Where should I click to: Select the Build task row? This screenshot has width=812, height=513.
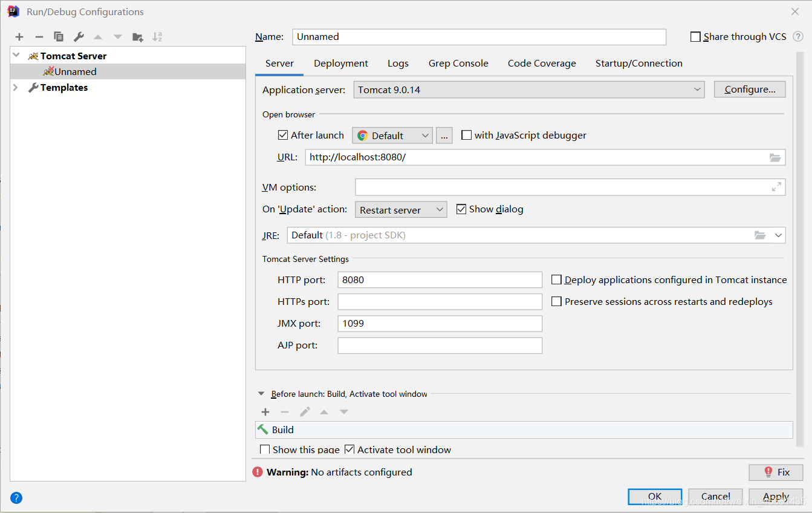(524, 430)
